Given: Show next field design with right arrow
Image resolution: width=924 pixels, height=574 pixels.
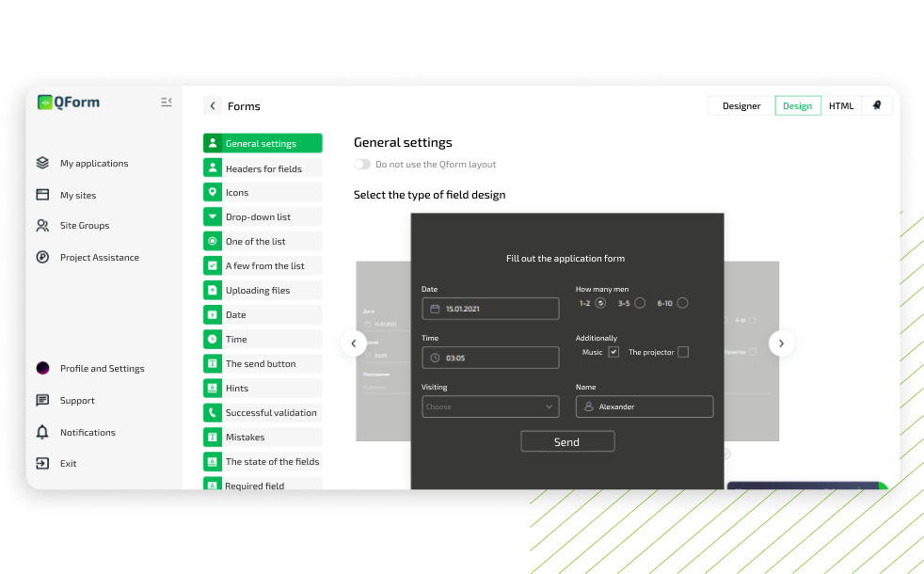Looking at the screenshot, I should pos(782,343).
